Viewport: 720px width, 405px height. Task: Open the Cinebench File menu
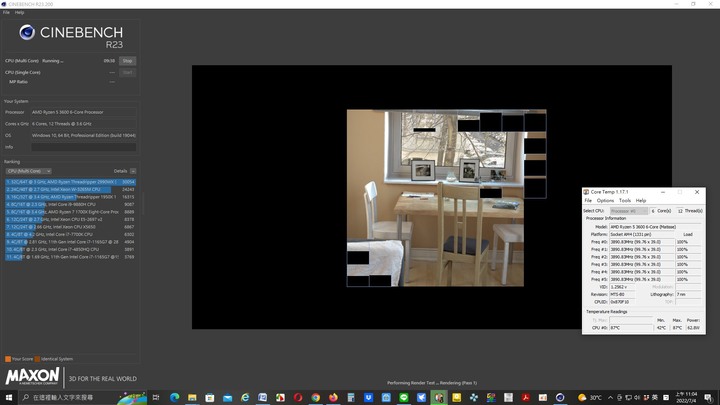[6, 12]
